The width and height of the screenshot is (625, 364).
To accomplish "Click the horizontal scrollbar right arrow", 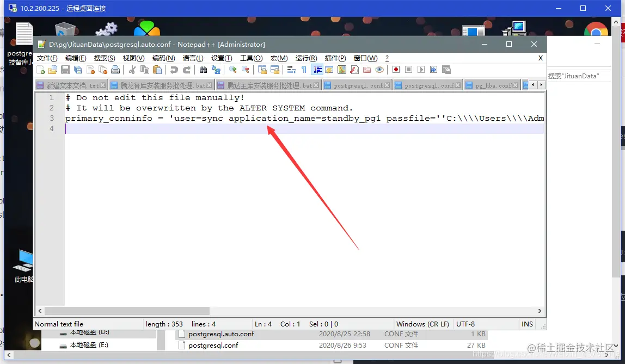I will click(x=540, y=311).
